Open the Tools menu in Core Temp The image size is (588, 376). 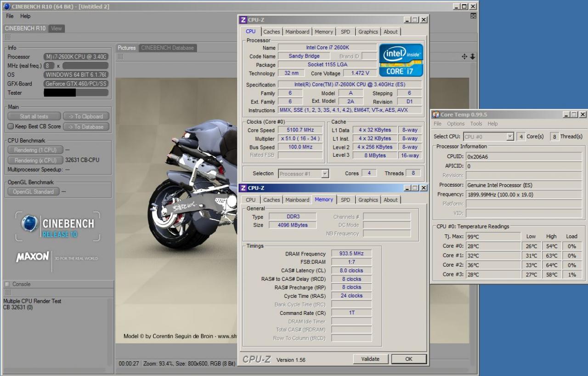(x=476, y=124)
